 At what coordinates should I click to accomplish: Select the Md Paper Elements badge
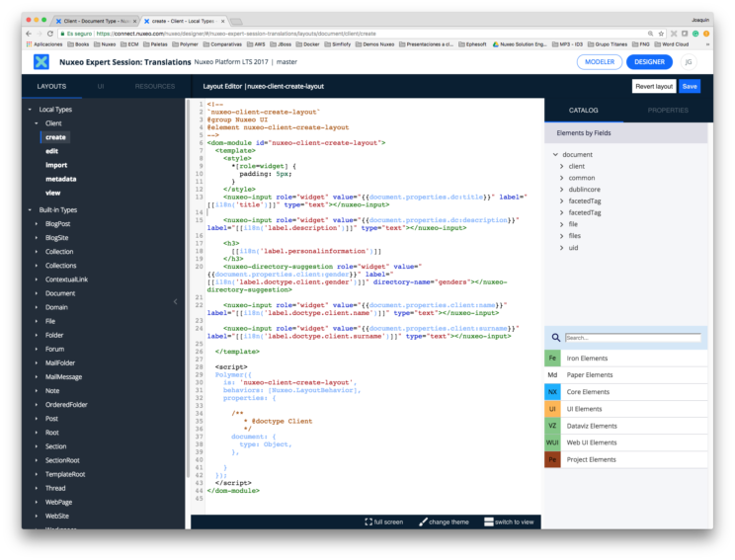tap(552, 375)
